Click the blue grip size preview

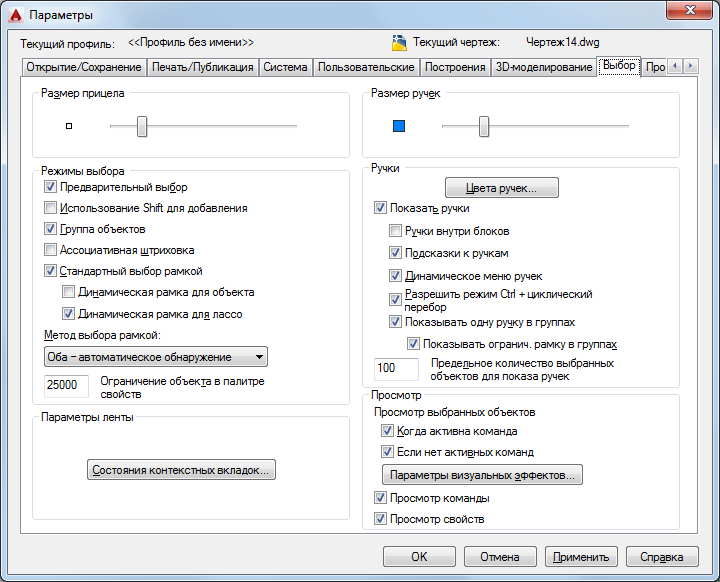pyautogui.click(x=399, y=126)
